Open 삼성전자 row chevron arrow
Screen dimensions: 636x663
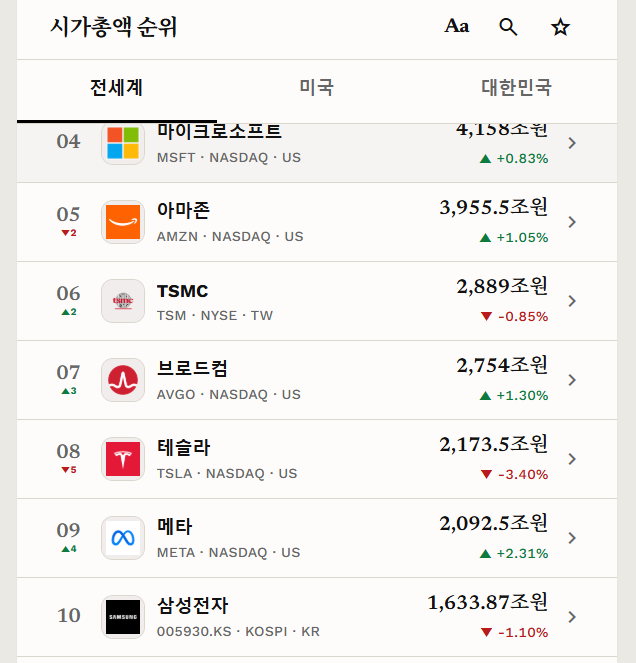[x=572, y=617]
